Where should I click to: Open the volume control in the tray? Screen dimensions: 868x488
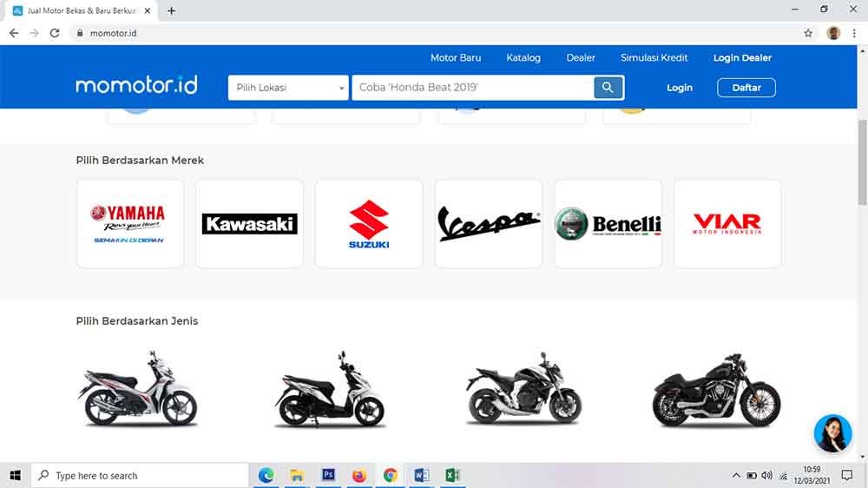pyautogui.click(x=766, y=475)
